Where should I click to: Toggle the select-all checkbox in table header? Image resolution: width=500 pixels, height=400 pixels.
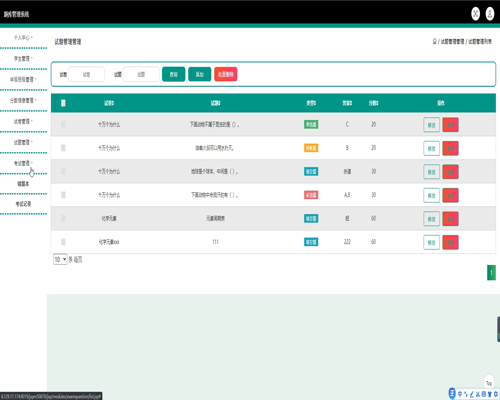tap(63, 103)
